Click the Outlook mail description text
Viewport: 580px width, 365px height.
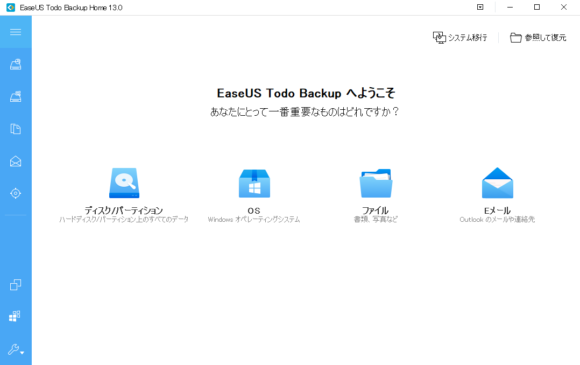coord(497,220)
